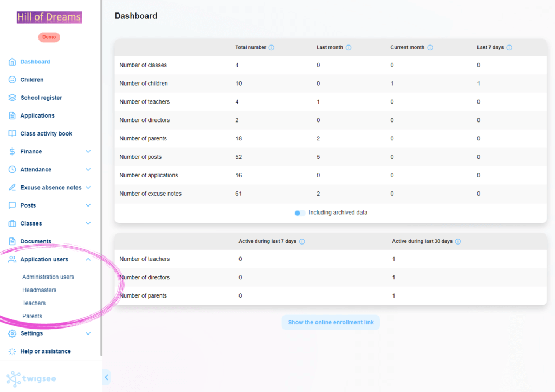The image size is (555, 392).
Task: Click the Current month column header
Action: click(x=408, y=48)
